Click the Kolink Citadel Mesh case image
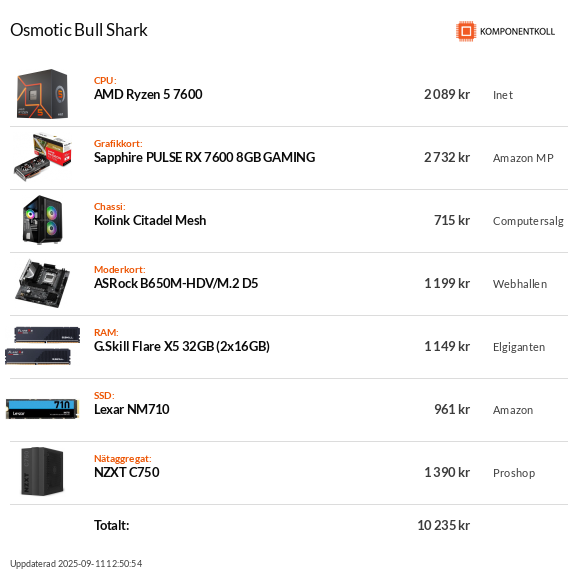The image size is (577, 577). point(43,220)
